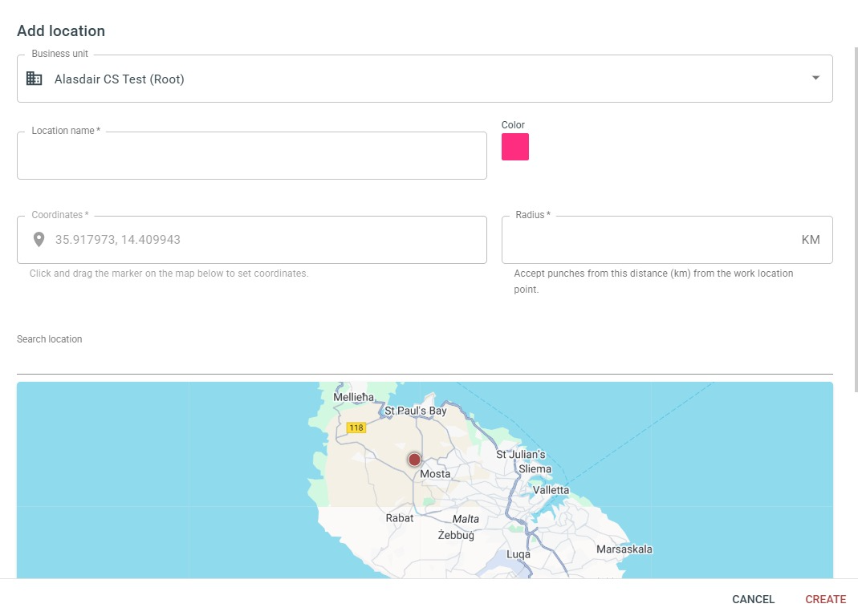This screenshot has height=616, width=858.
Task: Click St Paul's Bay label on map
Action: click(415, 411)
